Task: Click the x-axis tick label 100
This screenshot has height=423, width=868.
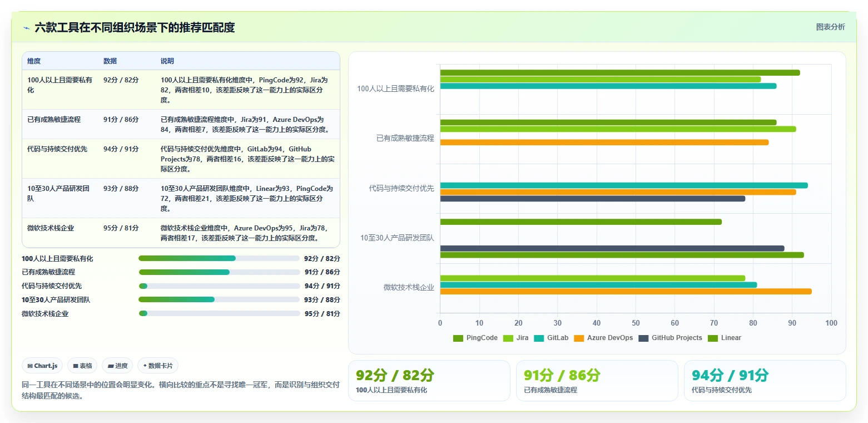Action: [831, 323]
